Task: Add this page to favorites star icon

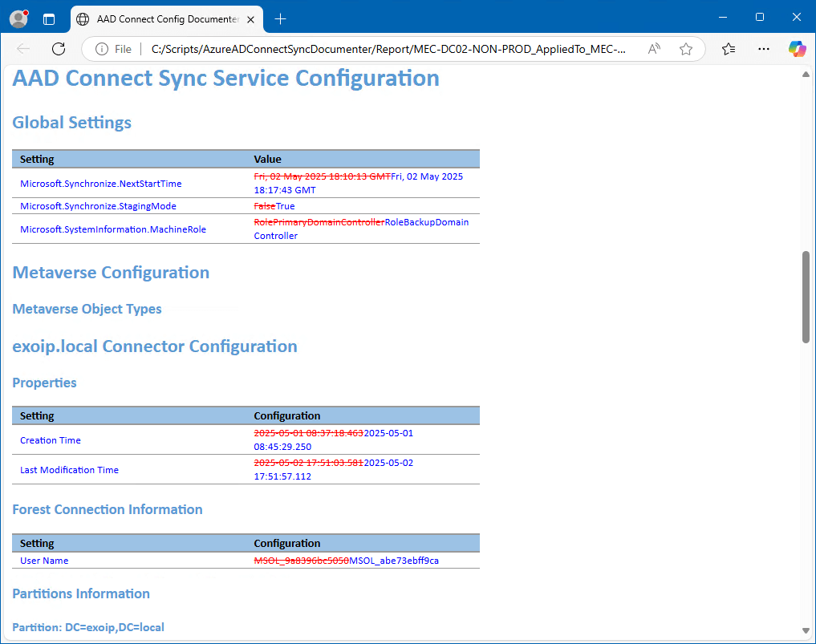Action: pyautogui.click(x=686, y=49)
